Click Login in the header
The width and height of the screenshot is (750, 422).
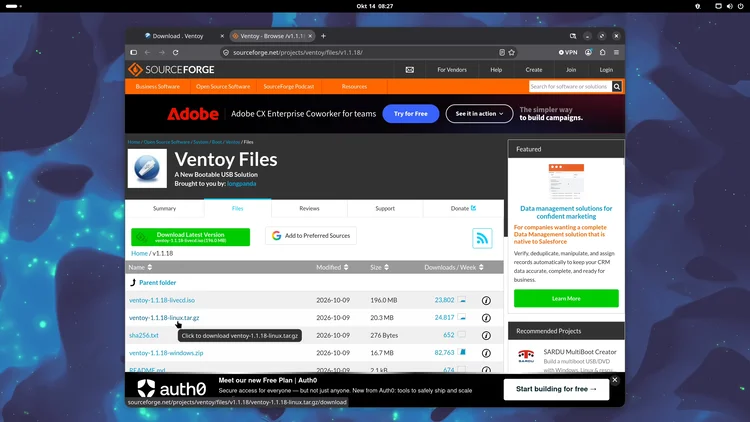pos(606,70)
